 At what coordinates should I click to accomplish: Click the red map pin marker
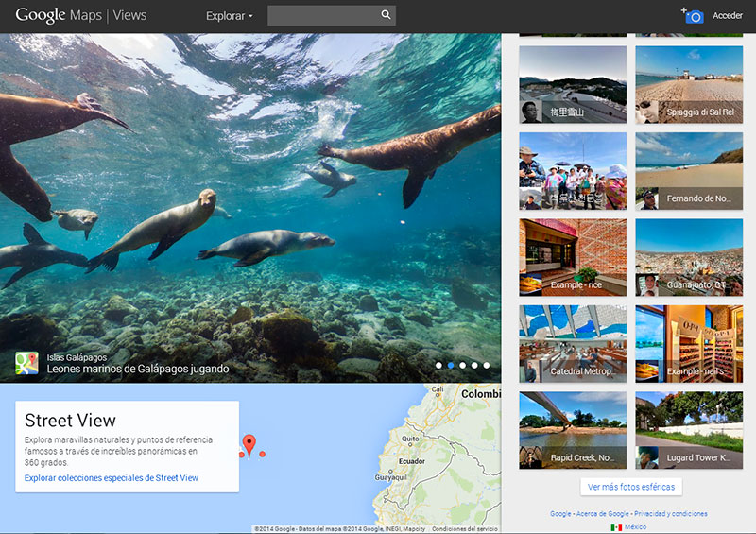249,443
